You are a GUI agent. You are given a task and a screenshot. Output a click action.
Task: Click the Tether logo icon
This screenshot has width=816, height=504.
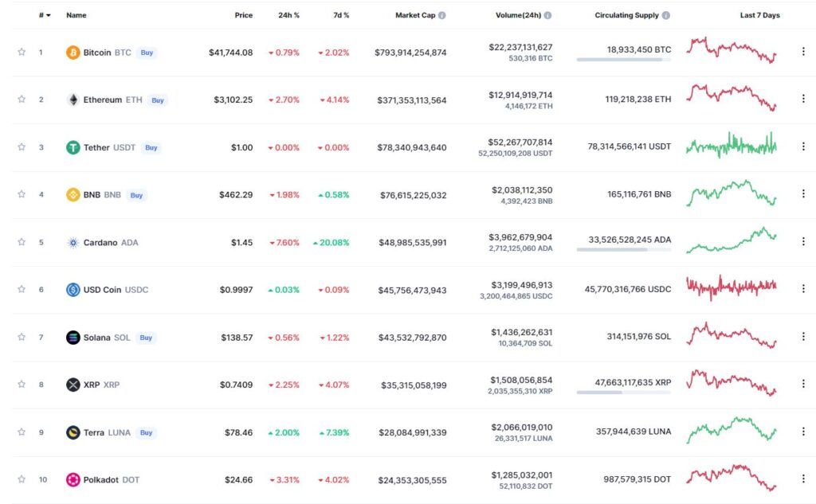(x=73, y=148)
